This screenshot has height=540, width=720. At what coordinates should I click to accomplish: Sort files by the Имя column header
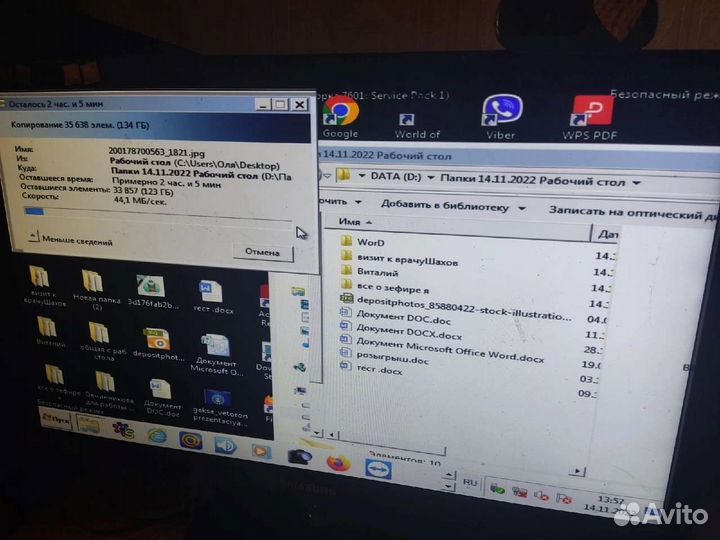[x=350, y=222]
